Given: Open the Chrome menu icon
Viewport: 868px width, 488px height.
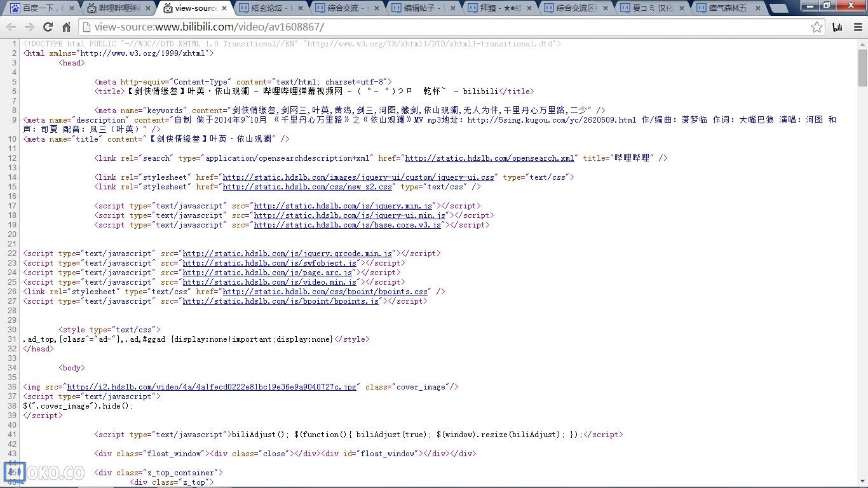Looking at the screenshot, I should 856,27.
